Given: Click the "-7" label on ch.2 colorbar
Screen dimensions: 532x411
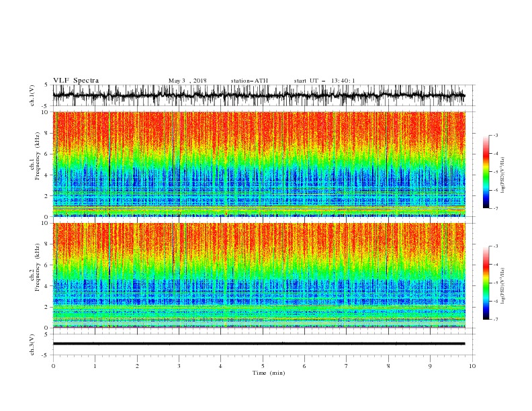Looking at the screenshot, I should 496,320.
